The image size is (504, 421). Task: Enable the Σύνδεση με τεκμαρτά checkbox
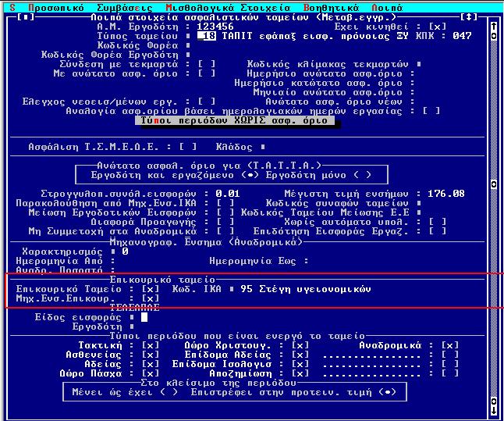207,64
